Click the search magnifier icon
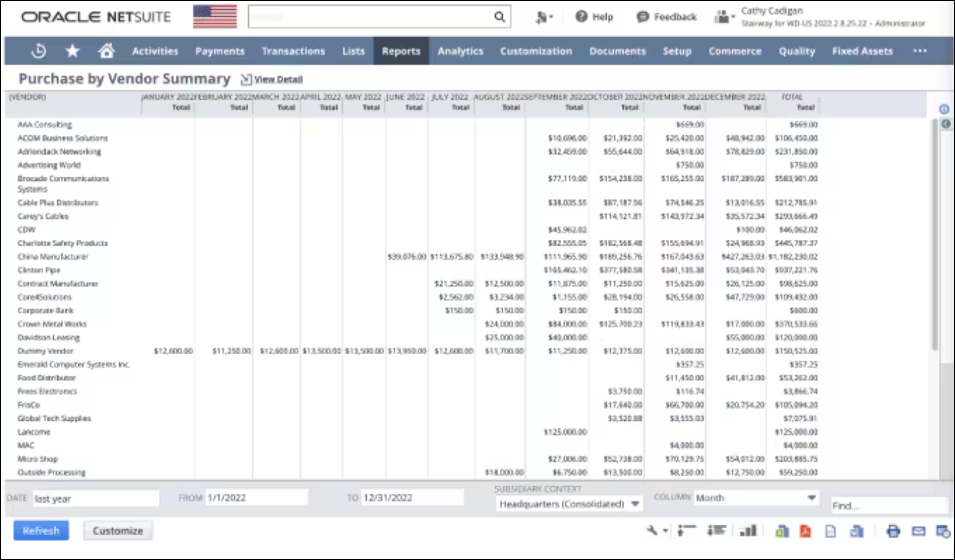Image resolution: width=955 pixels, height=560 pixels. (x=499, y=17)
